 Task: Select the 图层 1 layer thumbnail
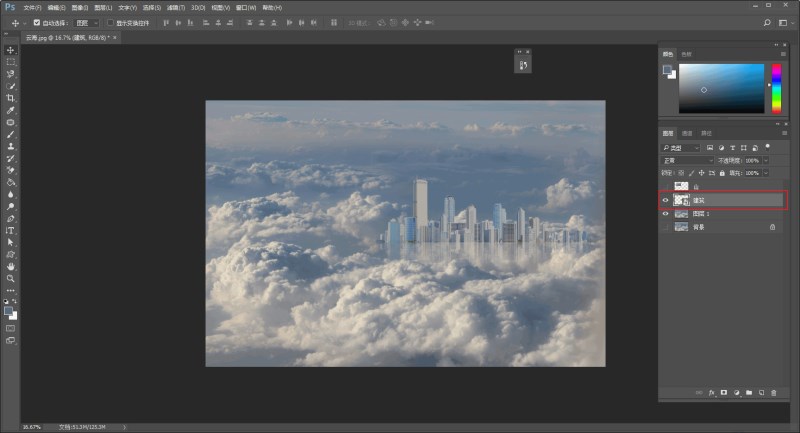(682, 214)
